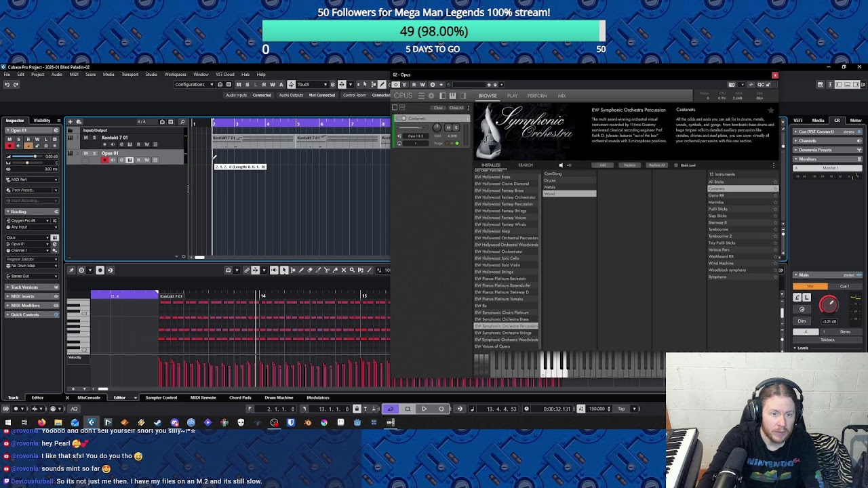This screenshot has width=868, height=488.
Task: Adjust the Inspector pan slider
Action: tap(26, 163)
